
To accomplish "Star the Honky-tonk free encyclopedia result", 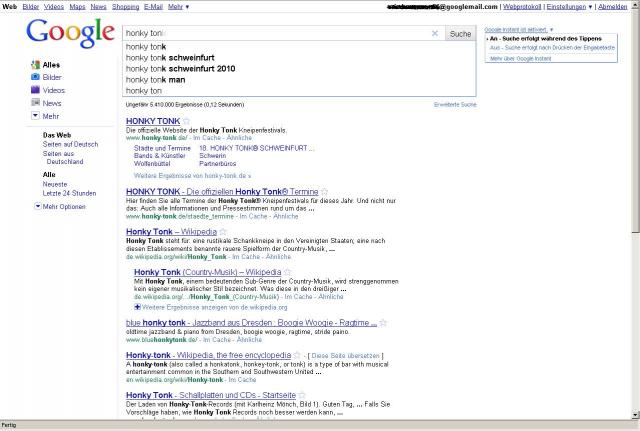I will point(297,355).
